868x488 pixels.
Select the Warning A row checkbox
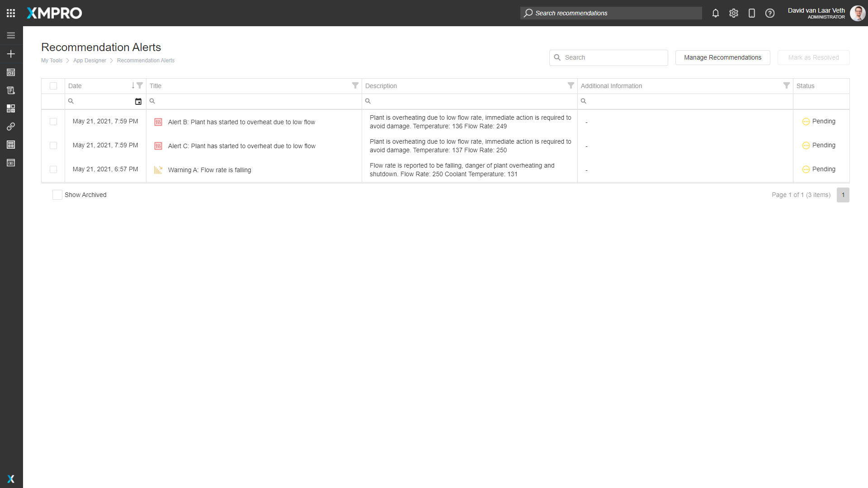point(53,169)
